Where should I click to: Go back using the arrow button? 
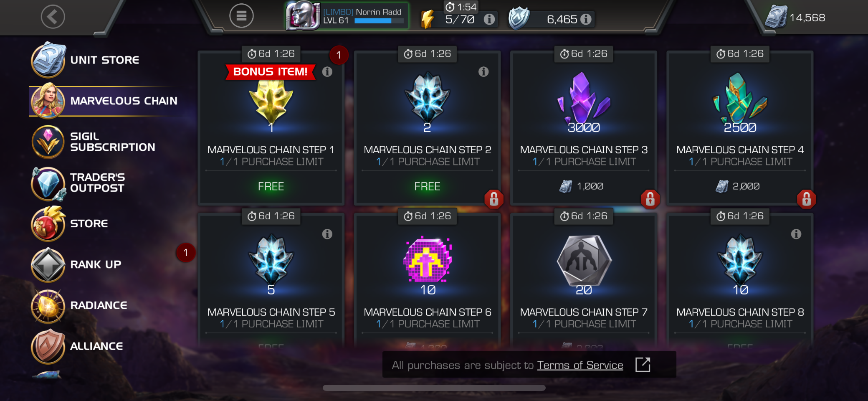point(53,17)
